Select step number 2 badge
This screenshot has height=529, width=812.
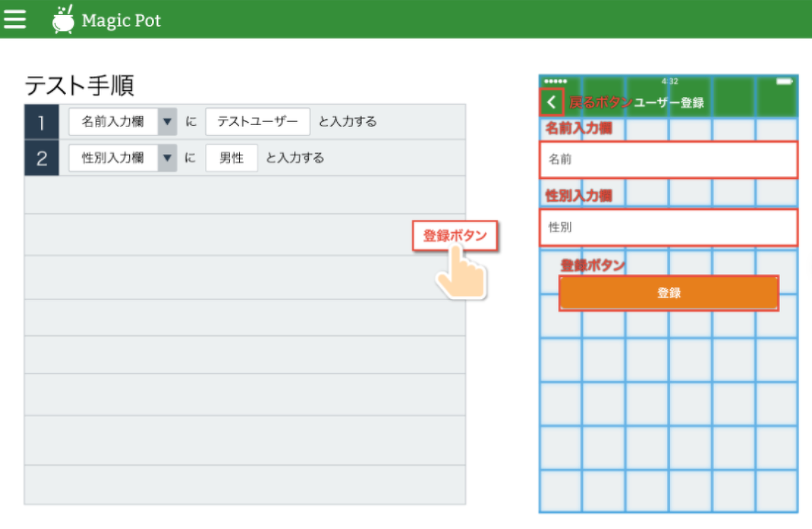click(x=40, y=158)
